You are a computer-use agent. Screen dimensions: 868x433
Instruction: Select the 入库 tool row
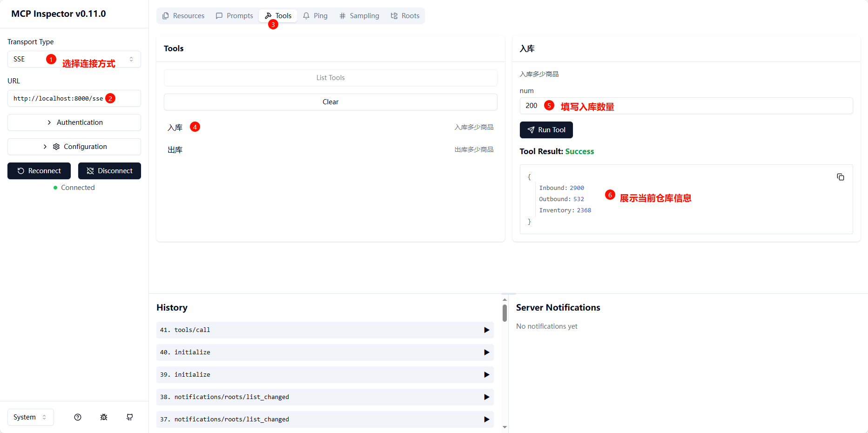click(330, 127)
